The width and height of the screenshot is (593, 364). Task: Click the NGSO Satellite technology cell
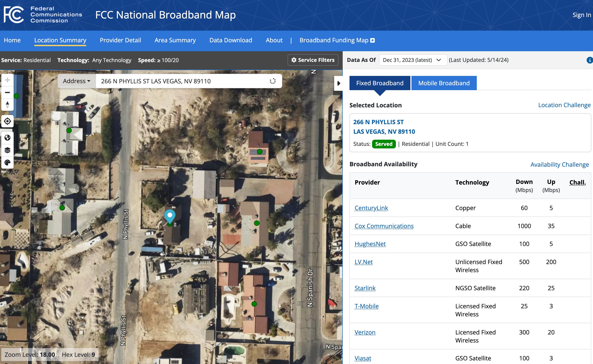coord(475,288)
